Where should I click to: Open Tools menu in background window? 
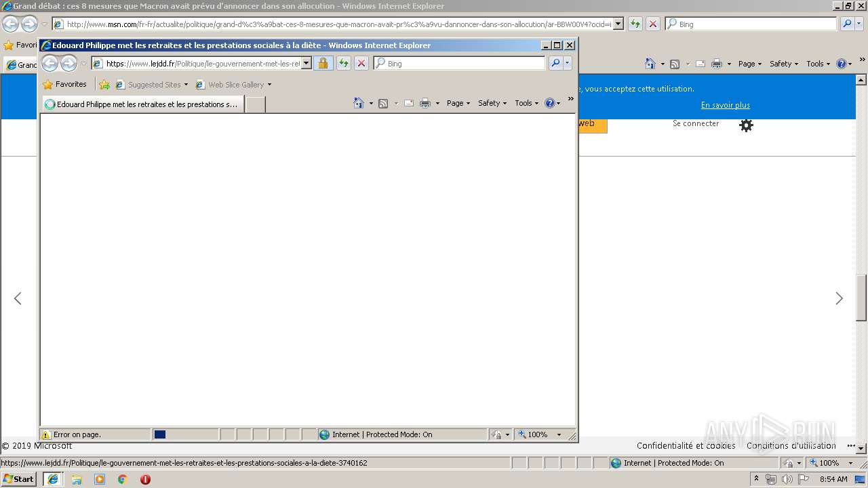click(x=818, y=64)
